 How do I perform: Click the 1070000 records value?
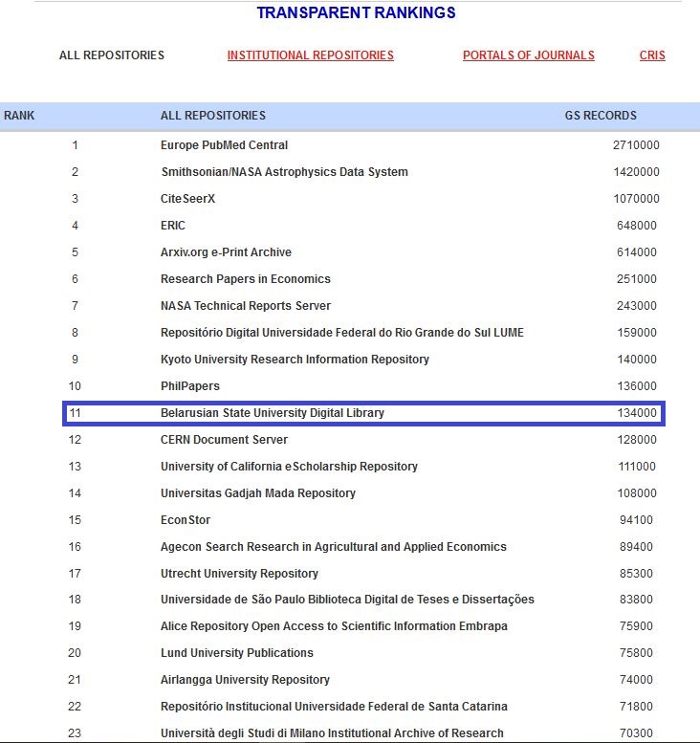[637, 199]
